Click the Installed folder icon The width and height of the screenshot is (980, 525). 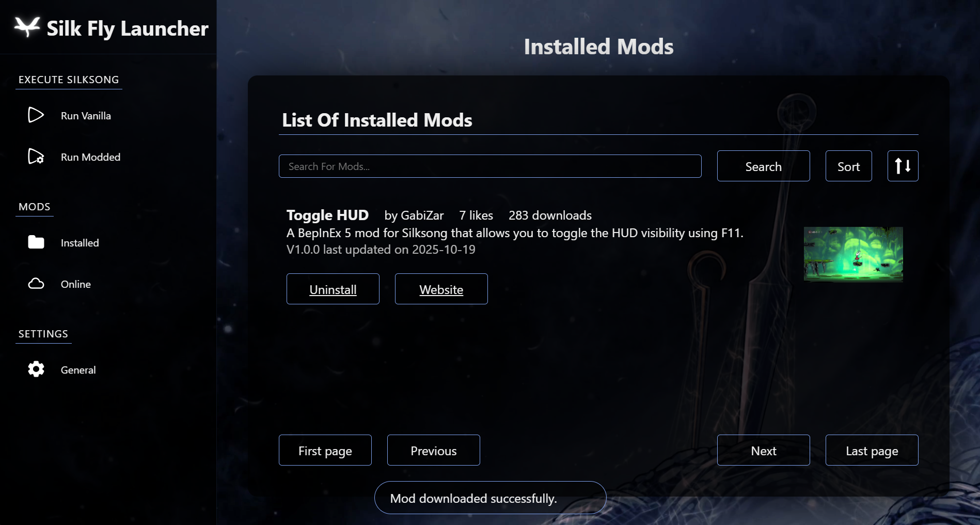(x=36, y=242)
